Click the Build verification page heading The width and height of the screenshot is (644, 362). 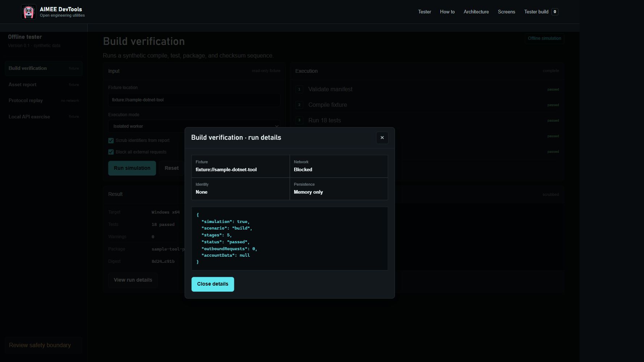point(144,41)
